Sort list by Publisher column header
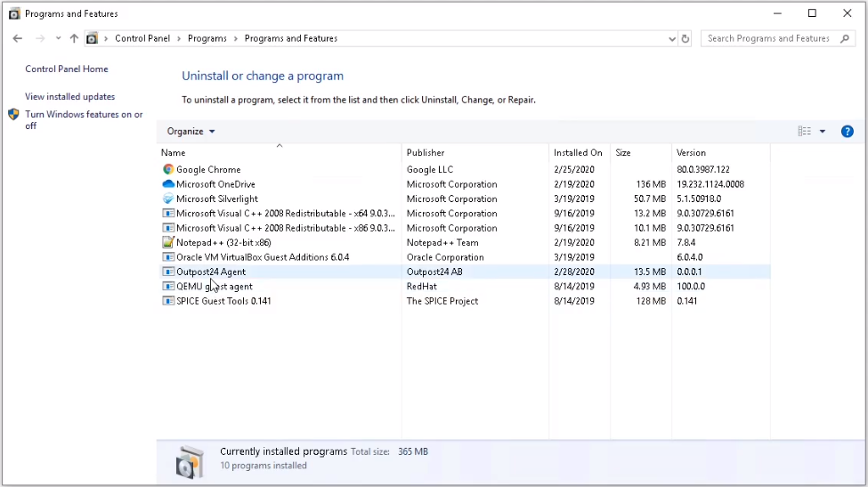This screenshot has height=487, width=868. [x=426, y=153]
